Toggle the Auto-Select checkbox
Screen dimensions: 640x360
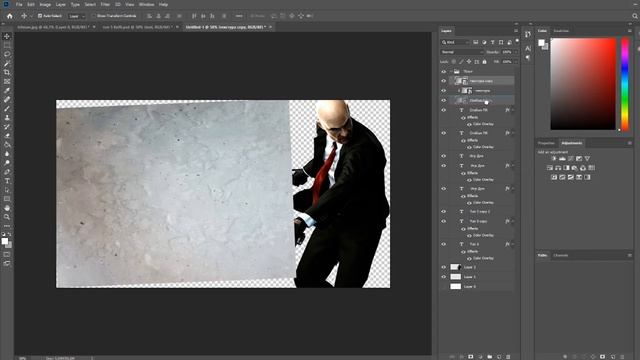click(40, 16)
